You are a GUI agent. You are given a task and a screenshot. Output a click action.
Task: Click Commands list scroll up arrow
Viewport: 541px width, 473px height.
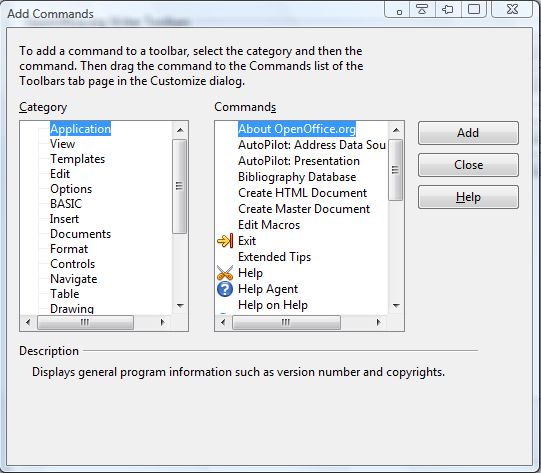396,130
